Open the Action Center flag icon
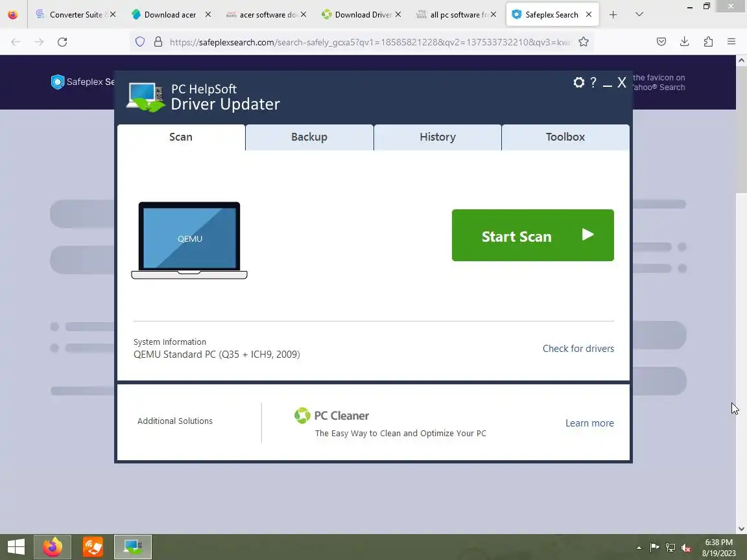This screenshot has width=747, height=560. pos(654,548)
